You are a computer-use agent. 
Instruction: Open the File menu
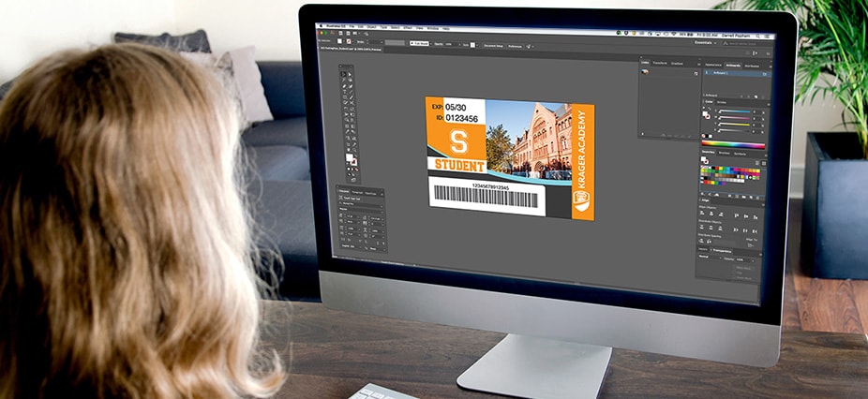(x=352, y=26)
